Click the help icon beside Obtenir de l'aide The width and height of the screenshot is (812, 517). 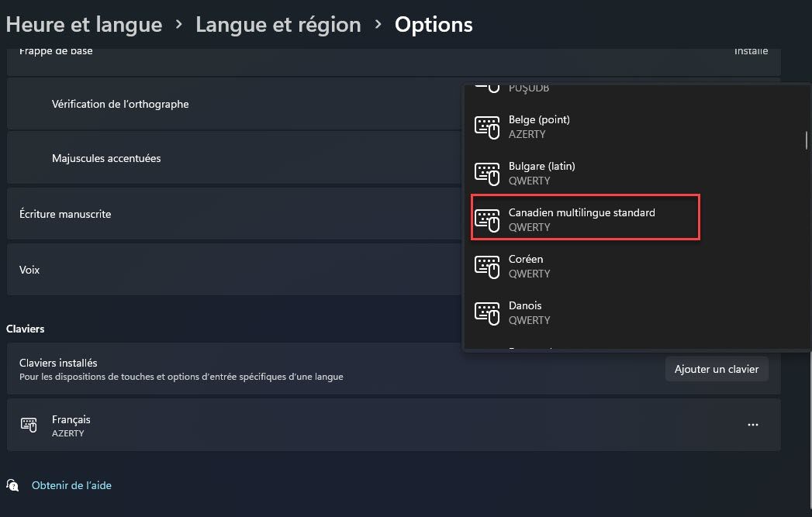[12, 485]
